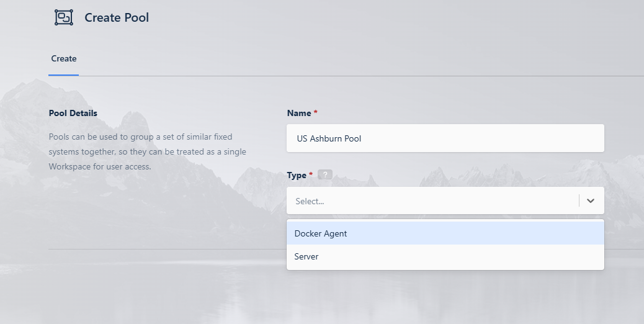Click the help question mark beside Type
This screenshot has width=644, height=324.
(324, 175)
